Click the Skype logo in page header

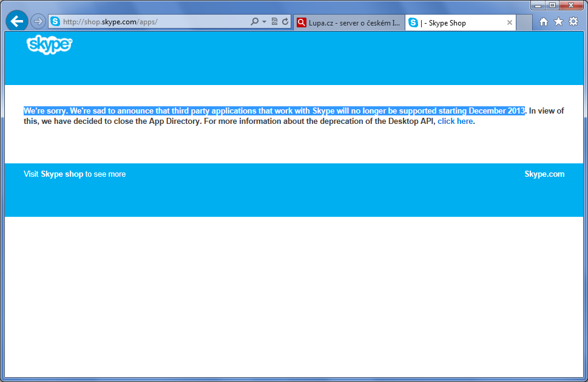click(49, 46)
